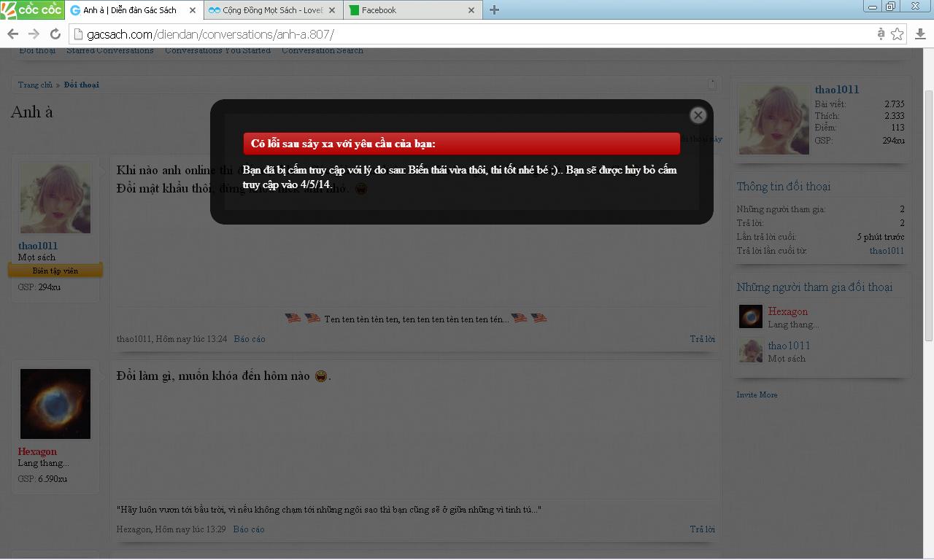Click Báo cáo on Hexagon's message
Image resolution: width=934 pixels, height=560 pixels.
[x=249, y=529]
